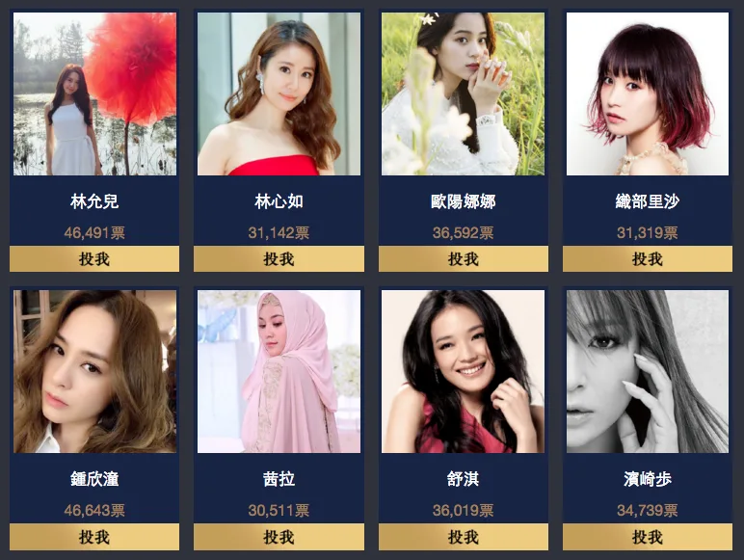Click the 投我 button below 鍾欣潼
This screenshot has width=744, height=560.
[x=94, y=537]
